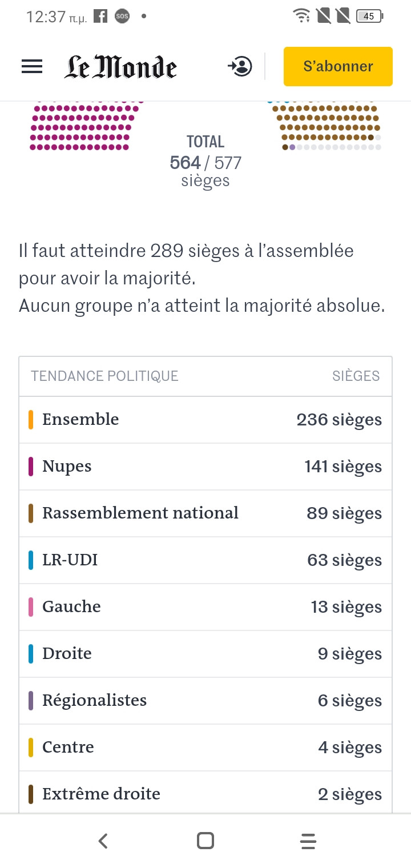Tap the Android home square button
This screenshot has width=411, height=868.
pyautogui.click(x=205, y=841)
